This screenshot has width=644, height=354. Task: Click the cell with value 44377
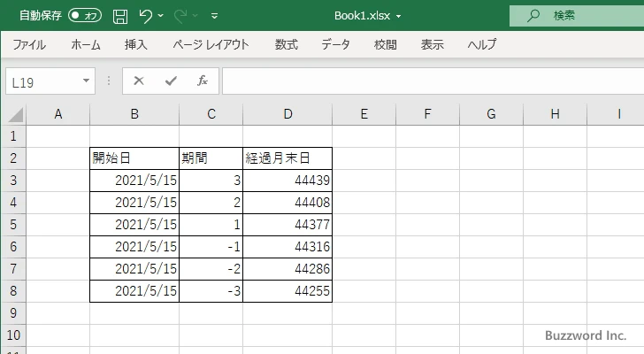pos(287,225)
